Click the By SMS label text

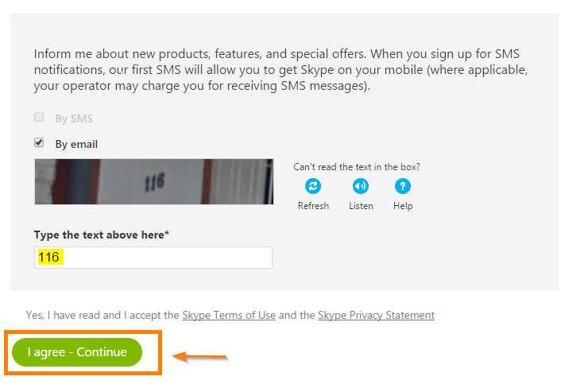pos(74,118)
